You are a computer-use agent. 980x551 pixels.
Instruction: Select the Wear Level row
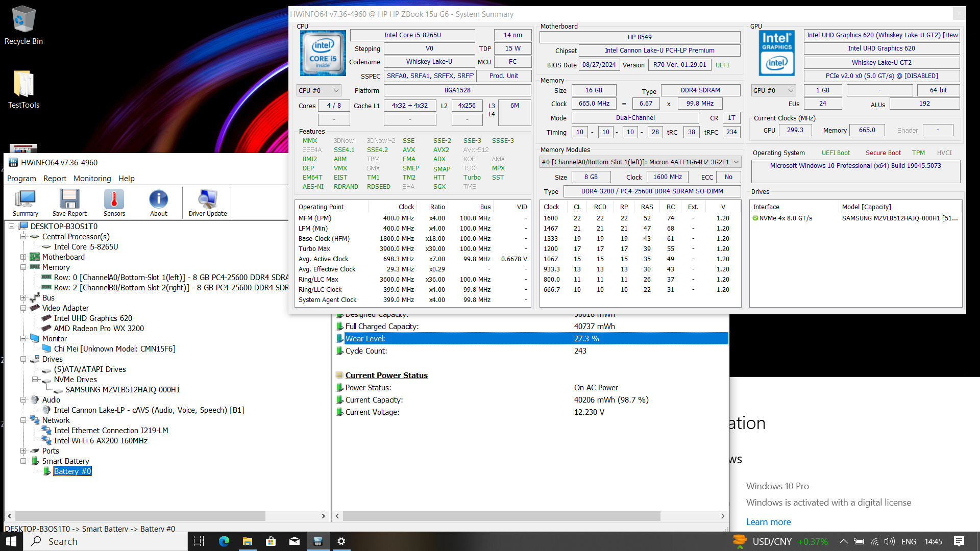coord(531,339)
